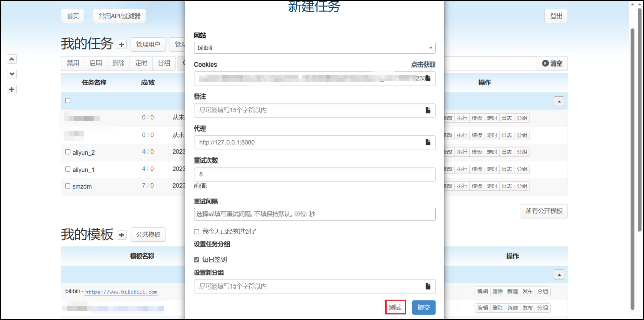The width and height of the screenshot is (644, 320).
Task: Collapse the task group with the triangle button
Action: (559, 101)
